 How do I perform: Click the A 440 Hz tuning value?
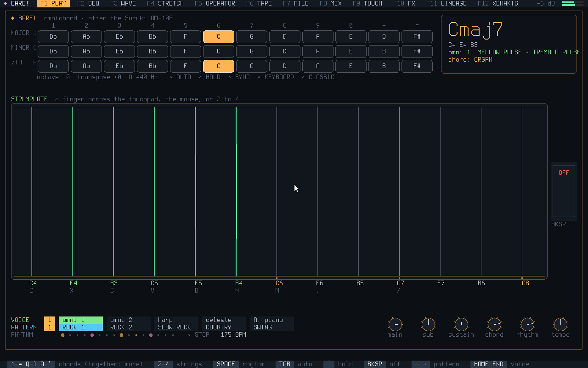(x=143, y=77)
